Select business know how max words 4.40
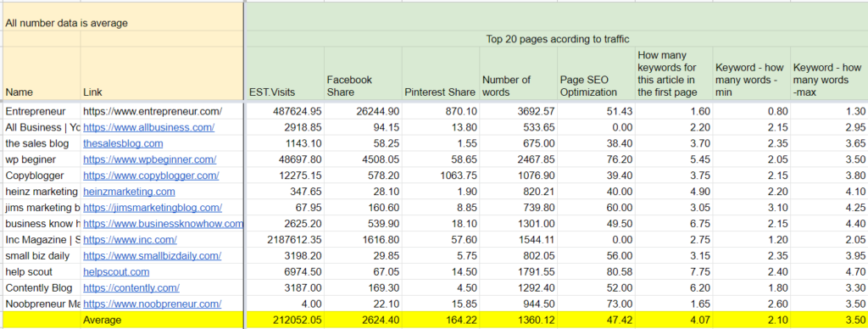 (x=829, y=224)
